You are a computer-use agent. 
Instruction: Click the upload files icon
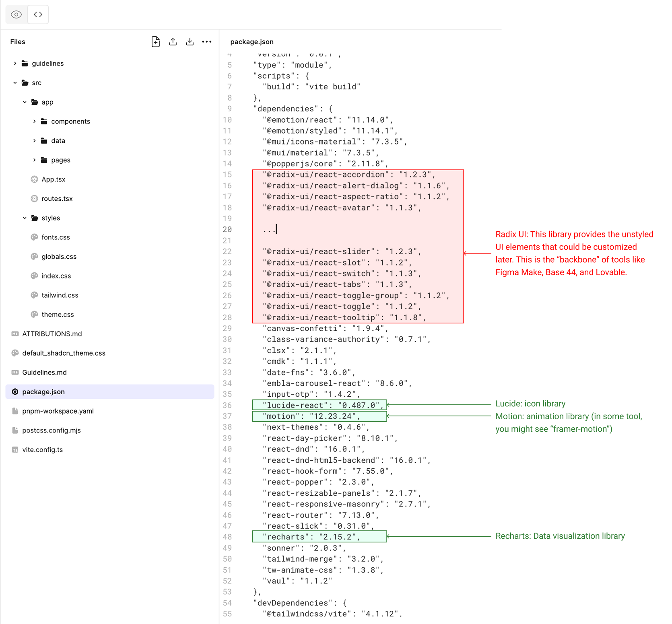coord(173,41)
